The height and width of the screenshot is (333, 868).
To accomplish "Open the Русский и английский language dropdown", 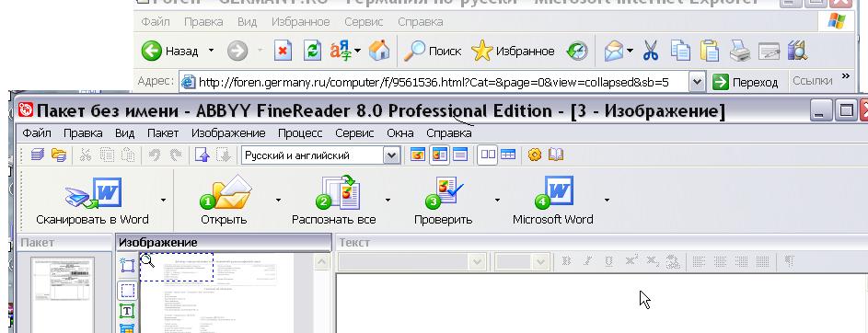I will [392, 155].
